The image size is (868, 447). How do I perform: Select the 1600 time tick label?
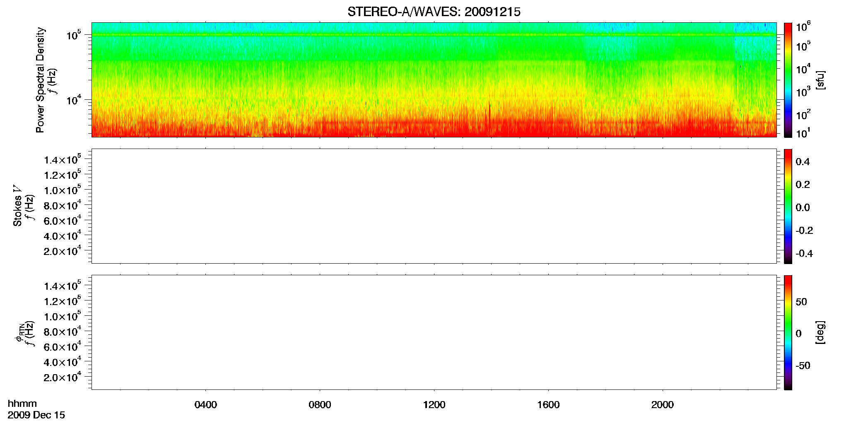click(548, 405)
